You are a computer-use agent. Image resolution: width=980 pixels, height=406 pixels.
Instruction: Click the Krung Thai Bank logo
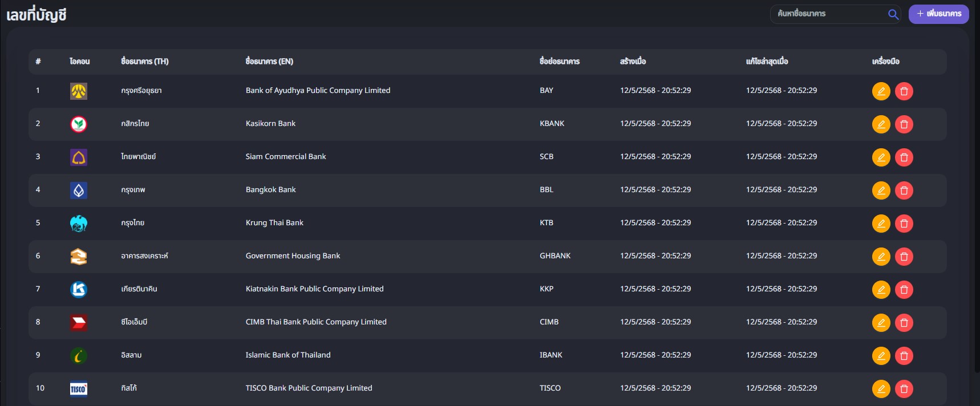pyautogui.click(x=79, y=223)
